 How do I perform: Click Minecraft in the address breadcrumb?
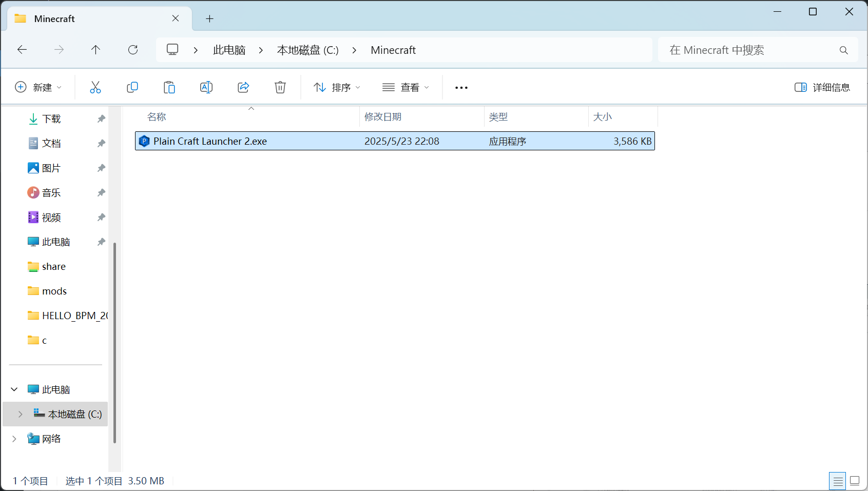393,50
